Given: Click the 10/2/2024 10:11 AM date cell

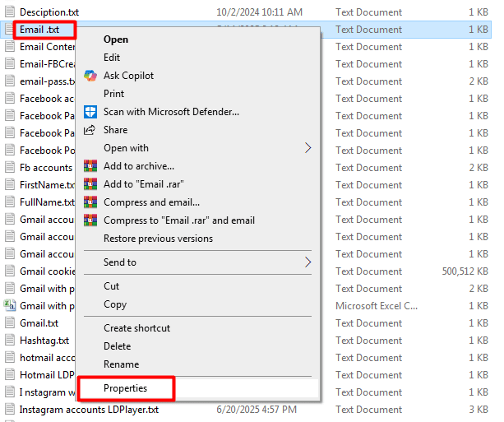Looking at the screenshot, I should click(259, 12).
